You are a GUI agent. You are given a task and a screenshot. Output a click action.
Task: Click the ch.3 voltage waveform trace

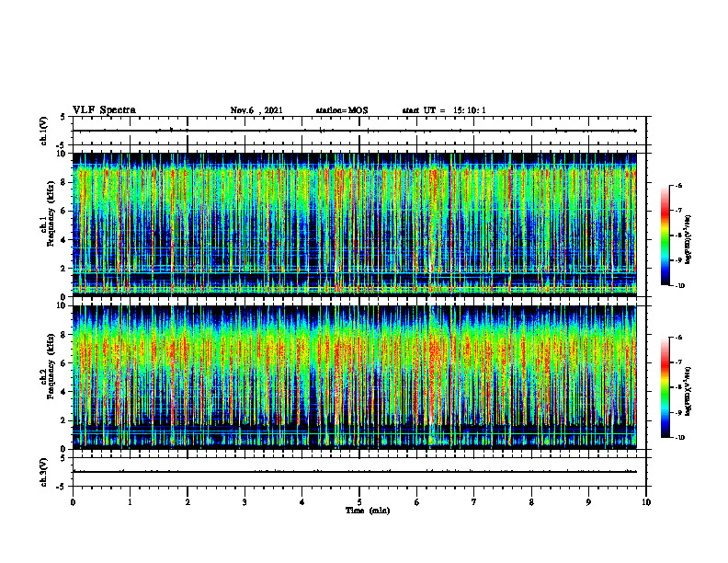click(x=354, y=472)
